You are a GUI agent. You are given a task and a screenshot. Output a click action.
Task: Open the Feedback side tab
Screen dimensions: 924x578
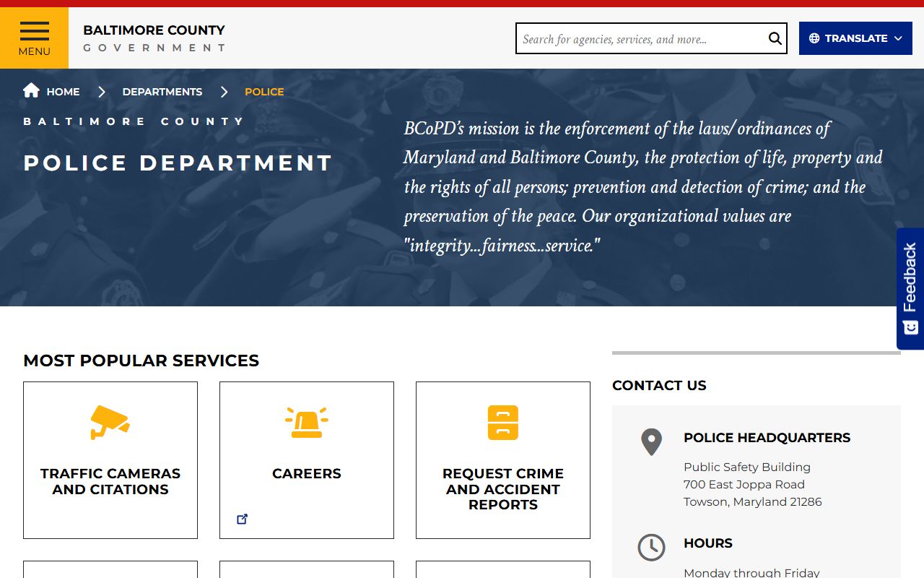point(910,289)
